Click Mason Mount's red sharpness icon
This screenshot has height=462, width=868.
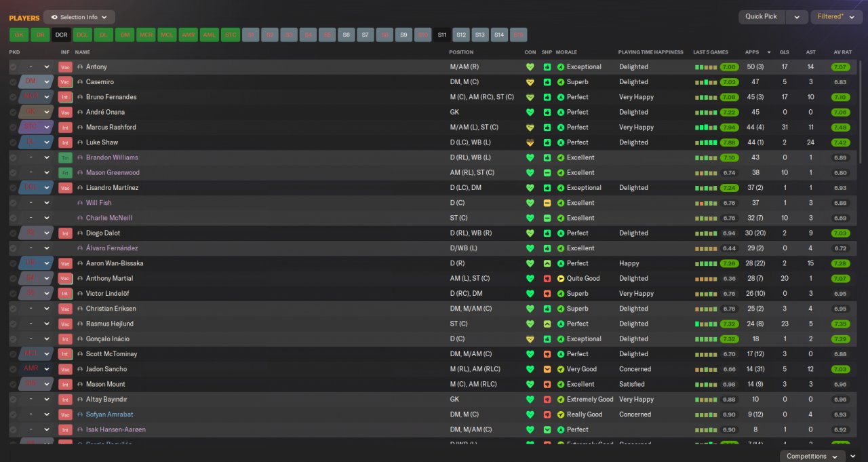(x=547, y=384)
